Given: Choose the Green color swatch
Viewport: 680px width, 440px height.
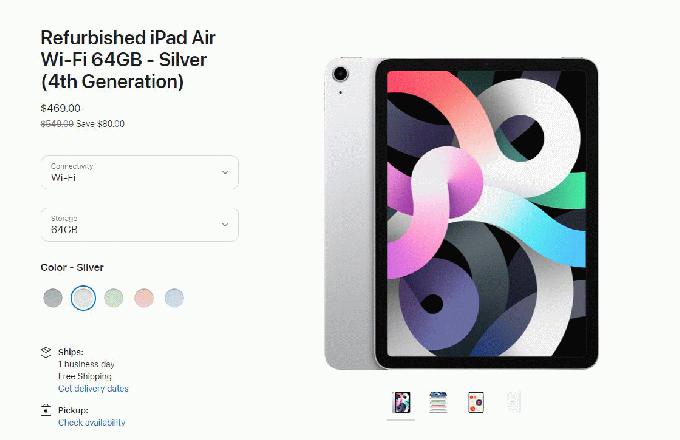Looking at the screenshot, I should 114,298.
